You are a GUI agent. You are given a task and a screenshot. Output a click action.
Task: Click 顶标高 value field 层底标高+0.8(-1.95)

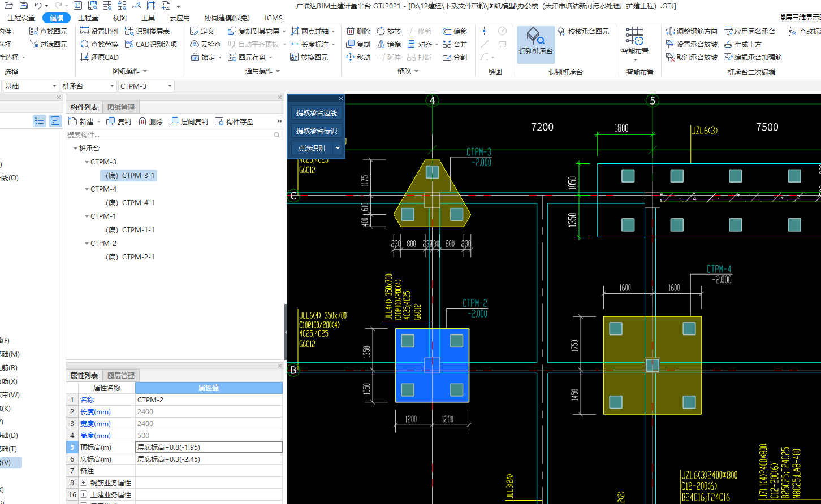(x=209, y=447)
